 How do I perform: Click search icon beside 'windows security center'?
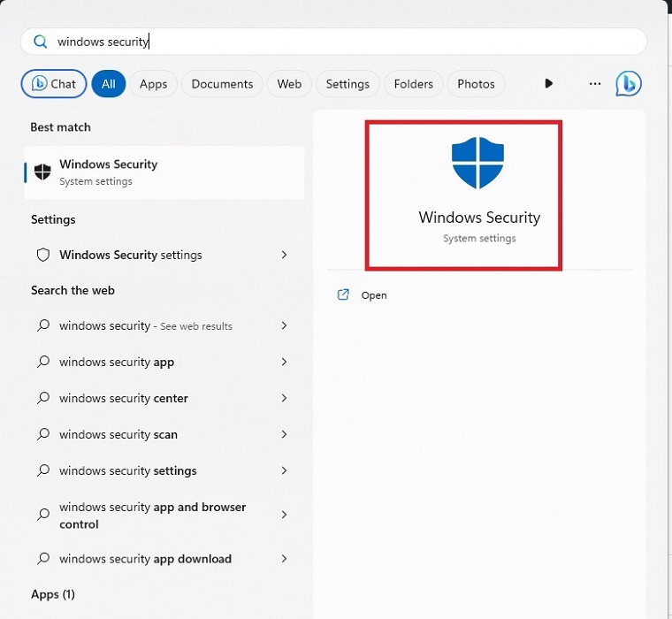click(x=42, y=398)
